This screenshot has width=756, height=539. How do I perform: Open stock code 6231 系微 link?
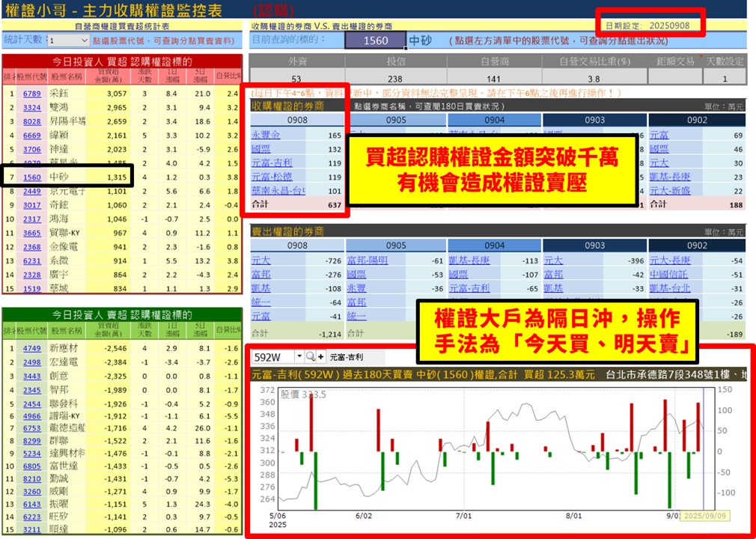pos(32,261)
